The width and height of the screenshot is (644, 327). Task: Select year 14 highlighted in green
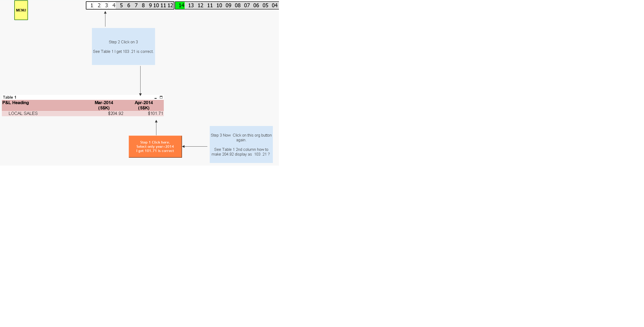(x=181, y=5)
